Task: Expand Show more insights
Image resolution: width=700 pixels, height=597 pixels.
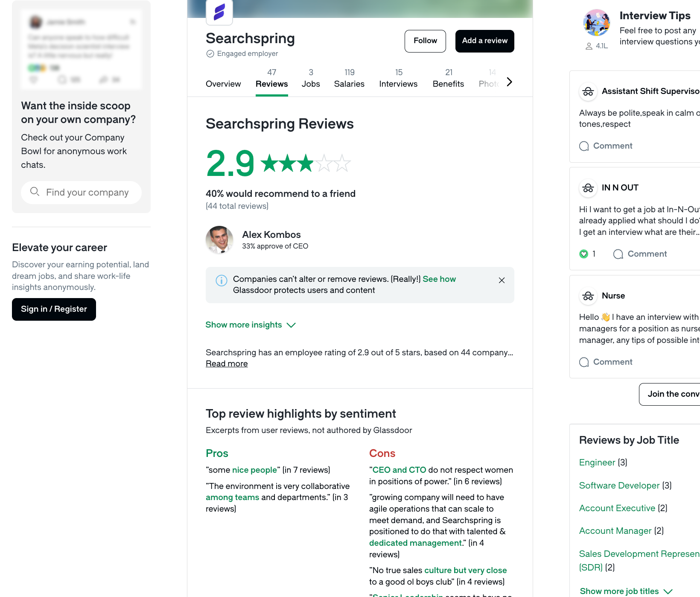Action: click(251, 325)
